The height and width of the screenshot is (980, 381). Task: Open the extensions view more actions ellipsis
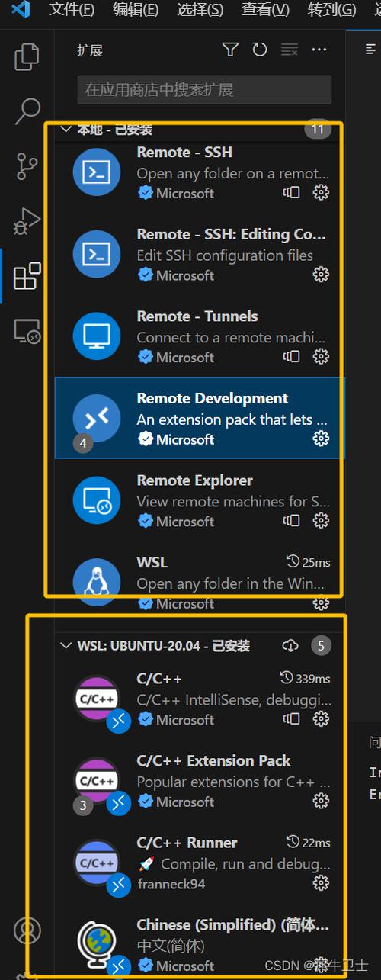coord(319,50)
